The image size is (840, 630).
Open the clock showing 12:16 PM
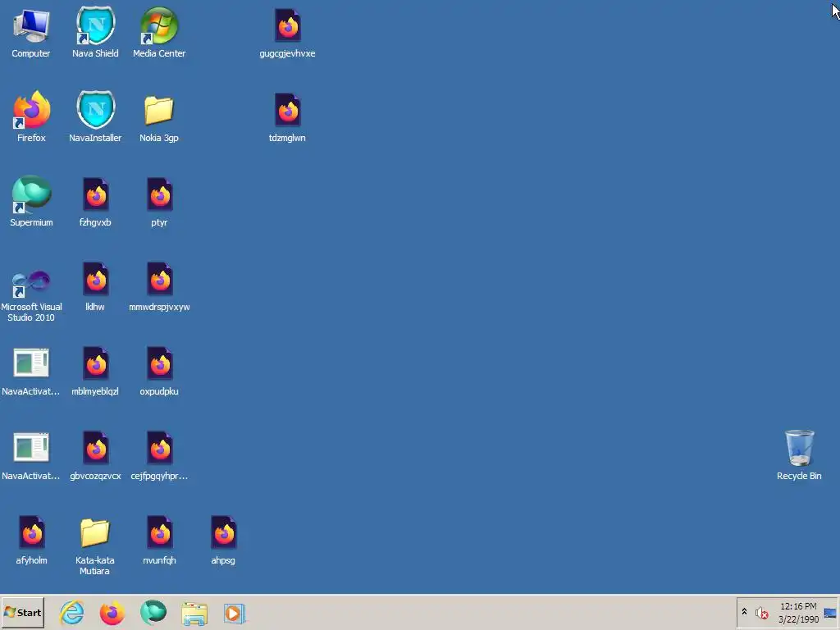[x=798, y=613]
